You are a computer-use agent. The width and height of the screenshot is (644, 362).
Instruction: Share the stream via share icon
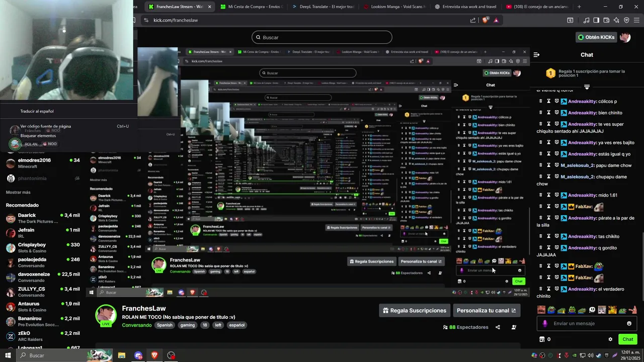point(498,327)
